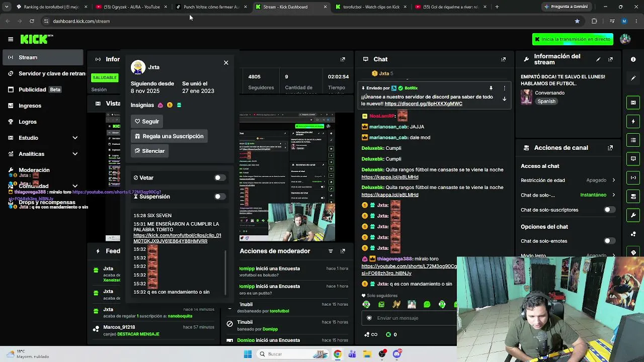Click the Spanish language tag
Image resolution: width=644 pixels, height=362 pixels.
point(546,101)
